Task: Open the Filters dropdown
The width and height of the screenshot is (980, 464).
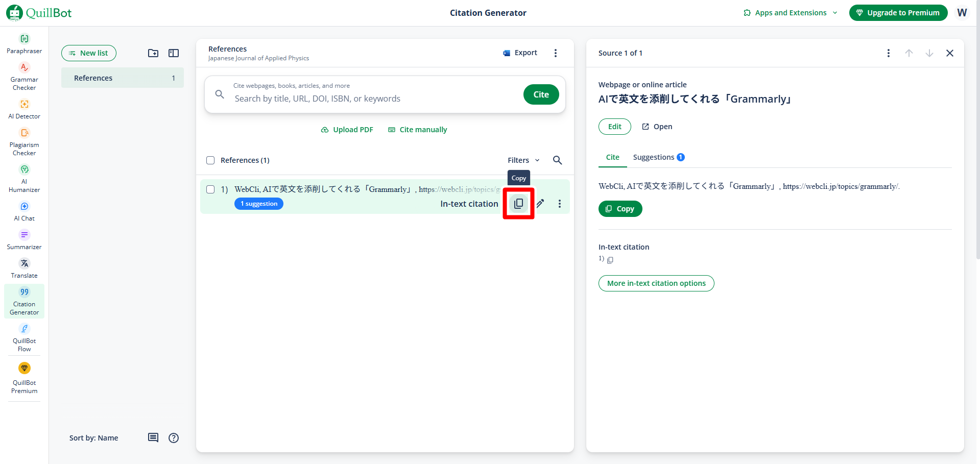Action: [523, 160]
